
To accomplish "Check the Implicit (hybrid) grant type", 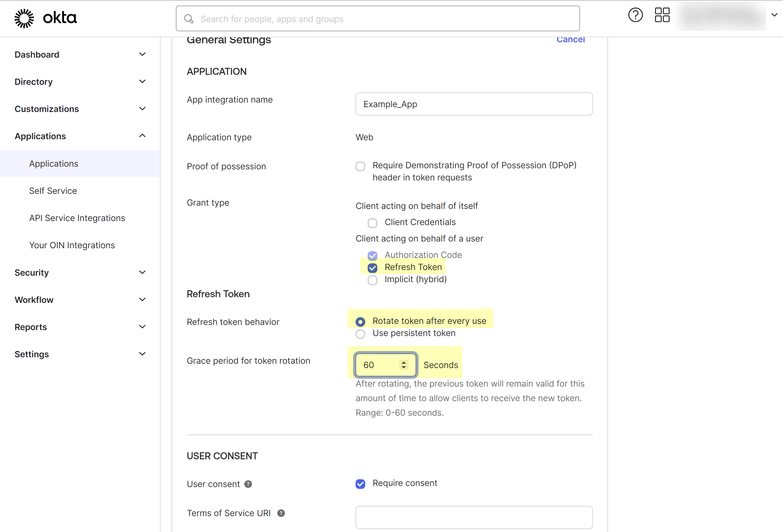I will coord(372,280).
